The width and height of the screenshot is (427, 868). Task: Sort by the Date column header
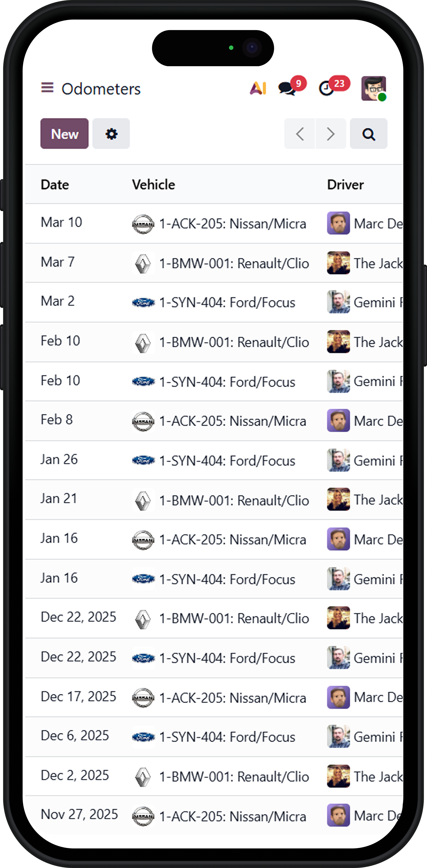[55, 185]
